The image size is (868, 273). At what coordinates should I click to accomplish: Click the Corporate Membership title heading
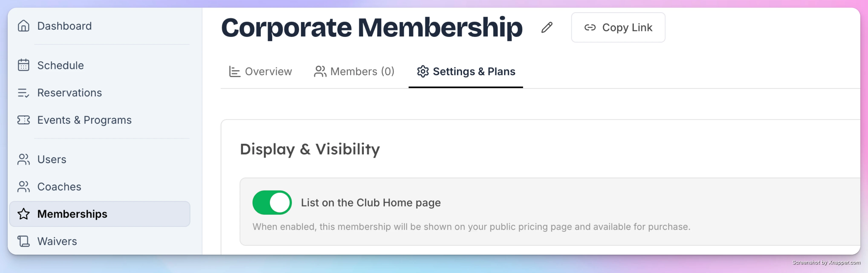coord(372,28)
